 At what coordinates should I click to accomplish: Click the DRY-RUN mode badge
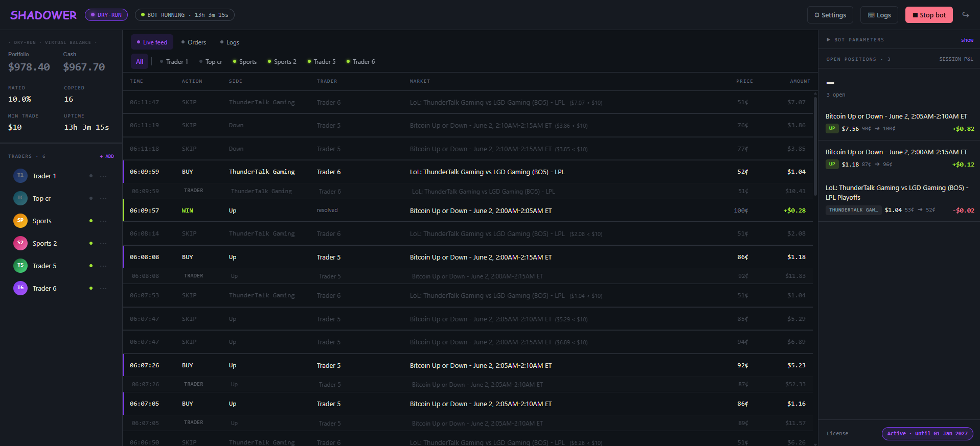coord(106,15)
